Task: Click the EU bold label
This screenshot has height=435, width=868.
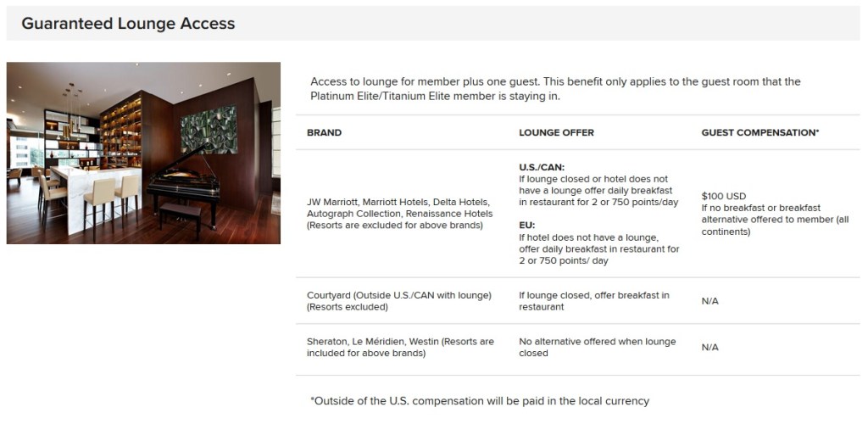Action: pos(526,226)
